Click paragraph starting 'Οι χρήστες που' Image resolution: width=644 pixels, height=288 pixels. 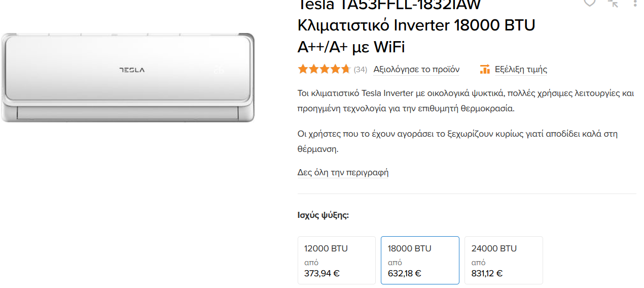click(x=457, y=141)
